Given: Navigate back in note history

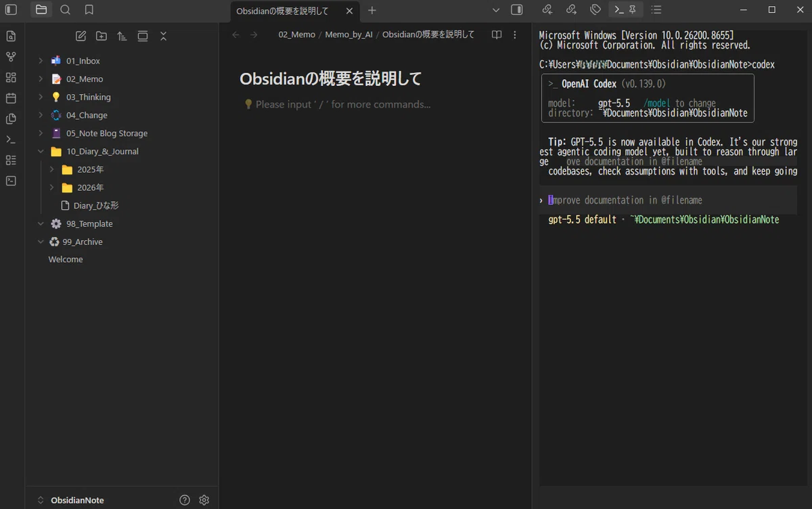Looking at the screenshot, I should pos(235,35).
